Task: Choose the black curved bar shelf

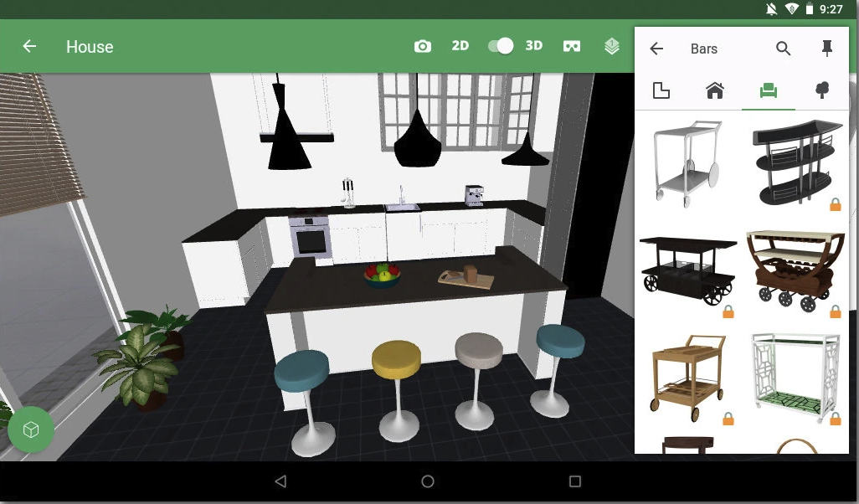Action: click(x=797, y=162)
